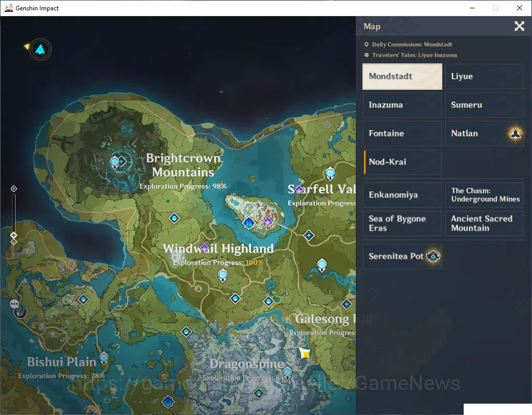Select the yellow quest marker near Dragonspine
Screen dimensions: 532x415
[305, 353]
